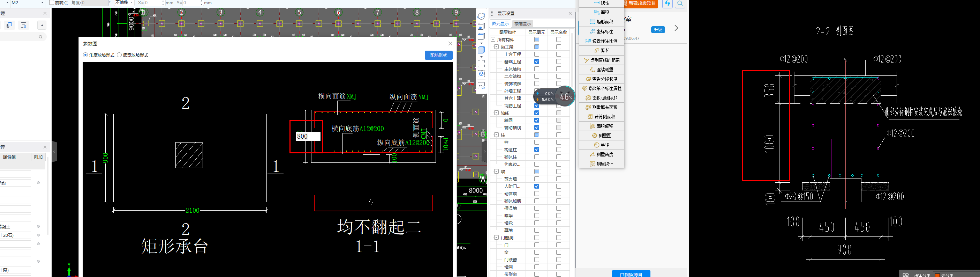
Task: Choose 连续测量 continuous measure
Action: (x=601, y=70)
